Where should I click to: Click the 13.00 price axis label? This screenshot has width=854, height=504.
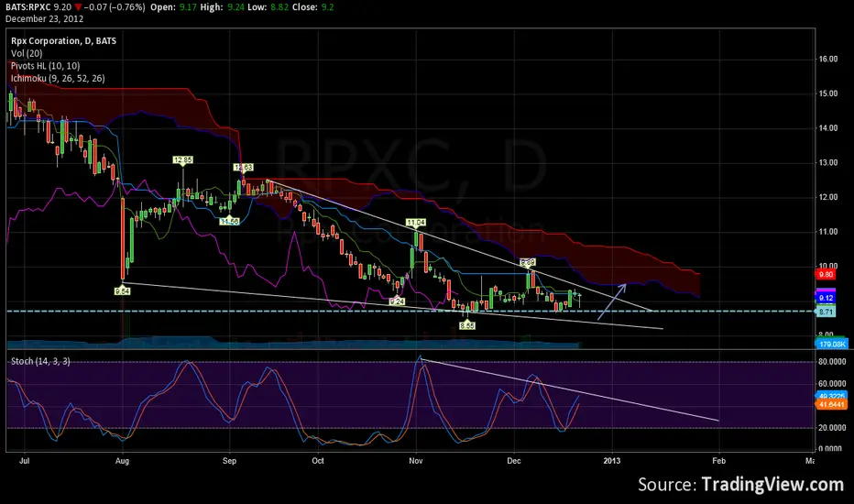coord(828,163)
